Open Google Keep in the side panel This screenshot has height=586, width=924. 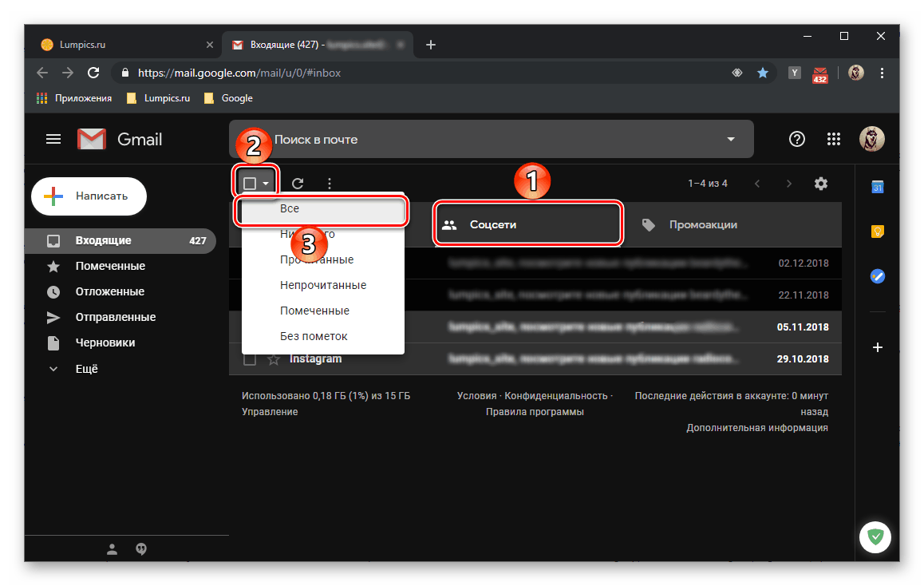[878, 232]
